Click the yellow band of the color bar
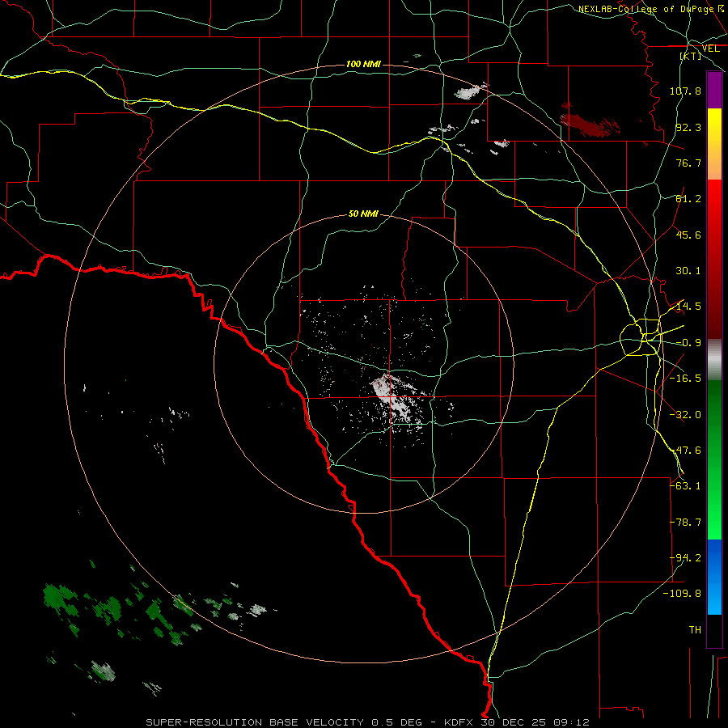 714,144
